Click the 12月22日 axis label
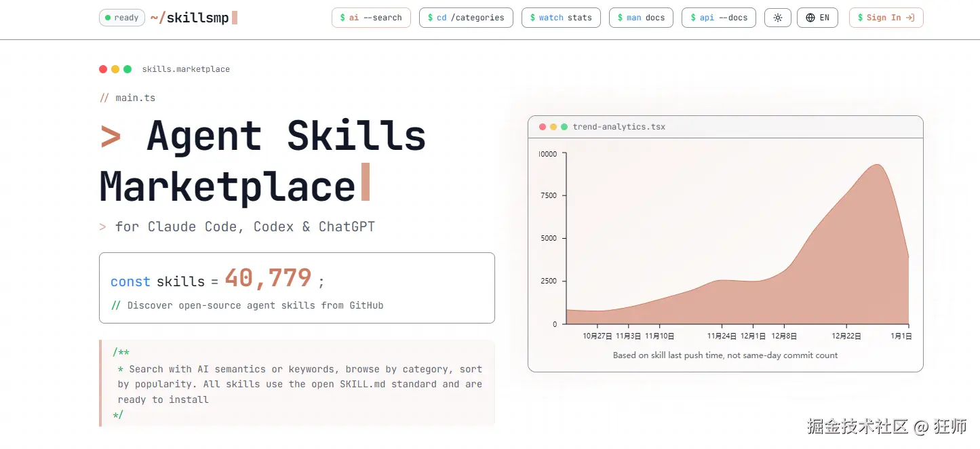The width and height of the screenshot is (980, 449). click(x=846, y=336)
